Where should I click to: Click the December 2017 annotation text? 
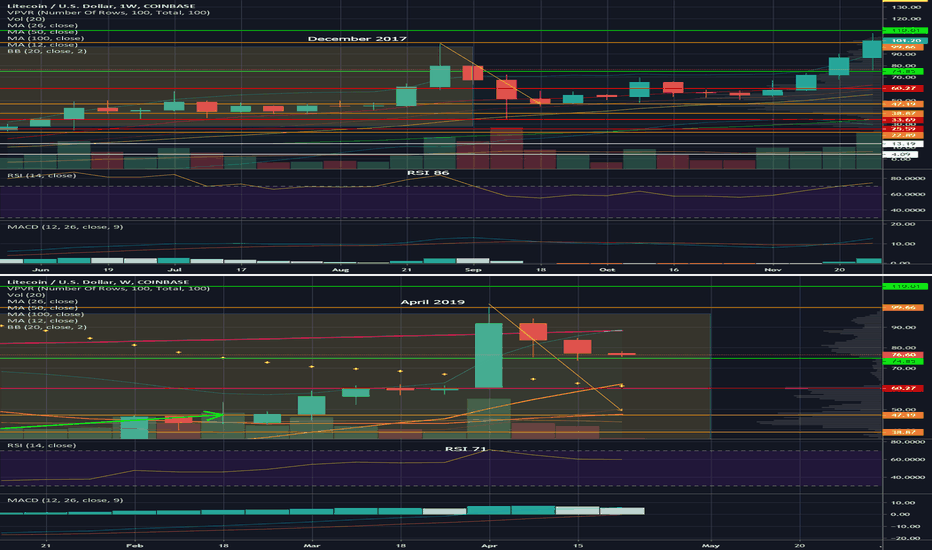(357, 39)
